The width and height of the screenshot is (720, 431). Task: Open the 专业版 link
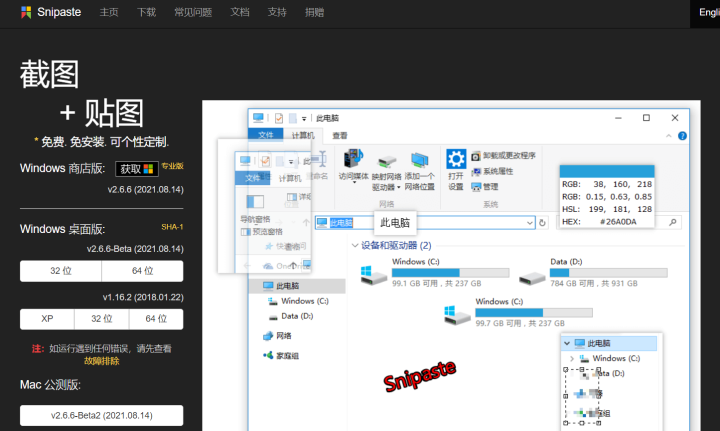tap(173, 166)
